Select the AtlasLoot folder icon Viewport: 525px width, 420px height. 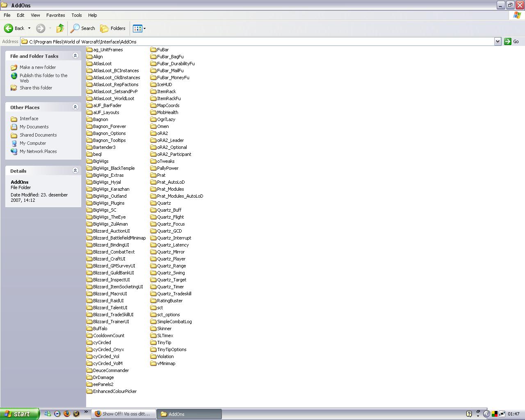[x=89, y=64]
